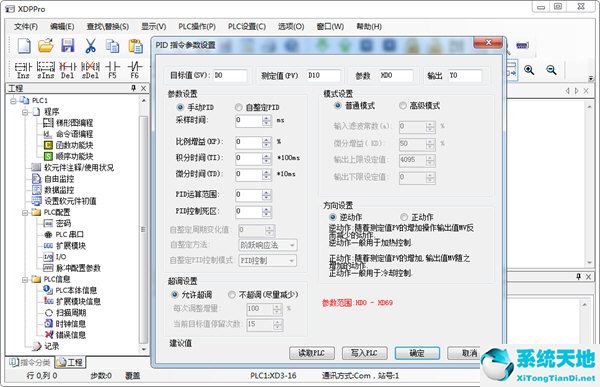Select 不超调(尽量减少) radio button
This screenshot has height=387, width=600.
[232, 294]
